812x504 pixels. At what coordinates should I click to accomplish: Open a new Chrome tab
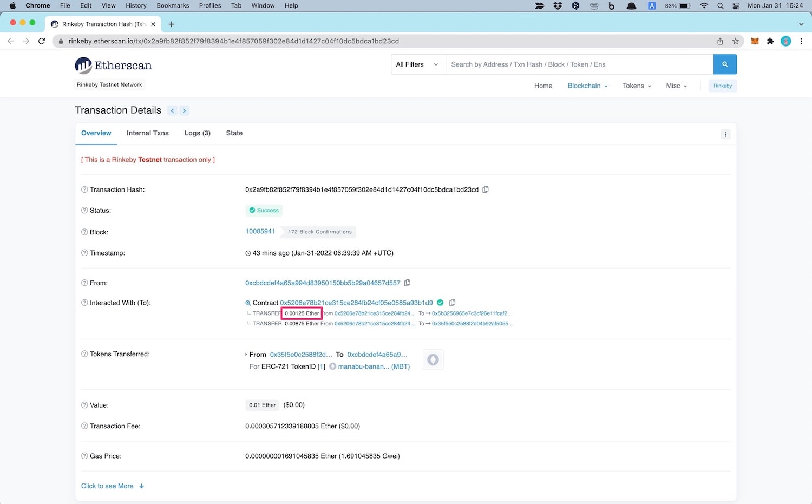(172, 24)
